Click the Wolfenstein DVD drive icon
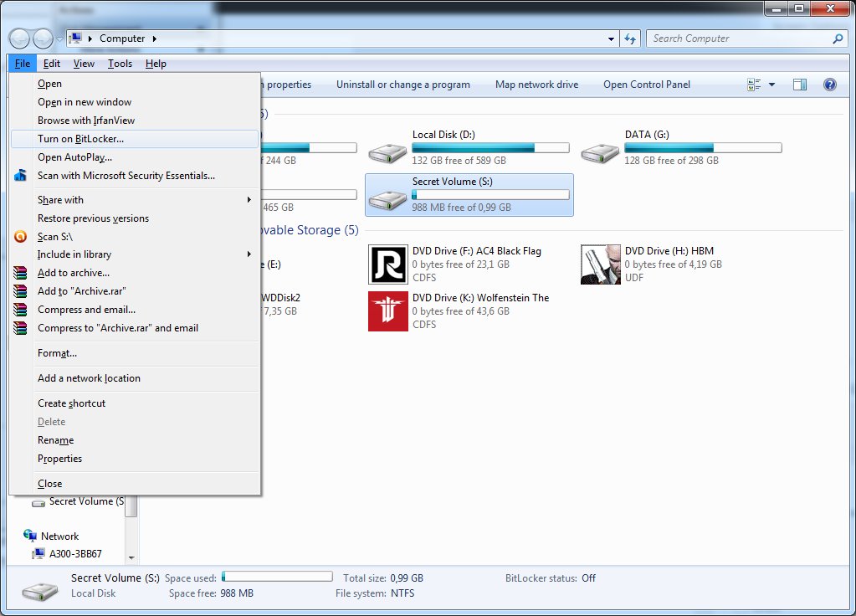The width and height of the screenshot is (856, 616). point(387,311)
